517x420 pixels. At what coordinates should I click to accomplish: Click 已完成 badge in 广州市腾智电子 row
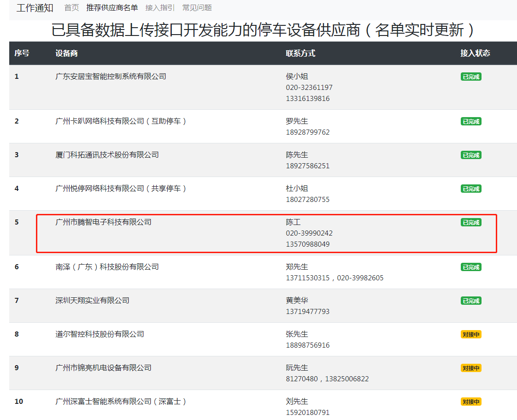coord(471,223)
